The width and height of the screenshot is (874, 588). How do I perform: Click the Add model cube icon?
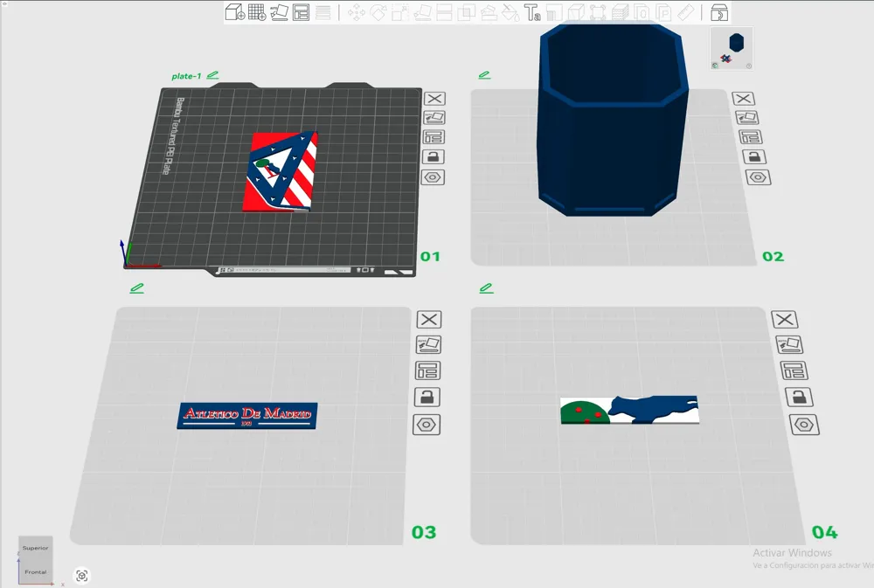point(235,11)
